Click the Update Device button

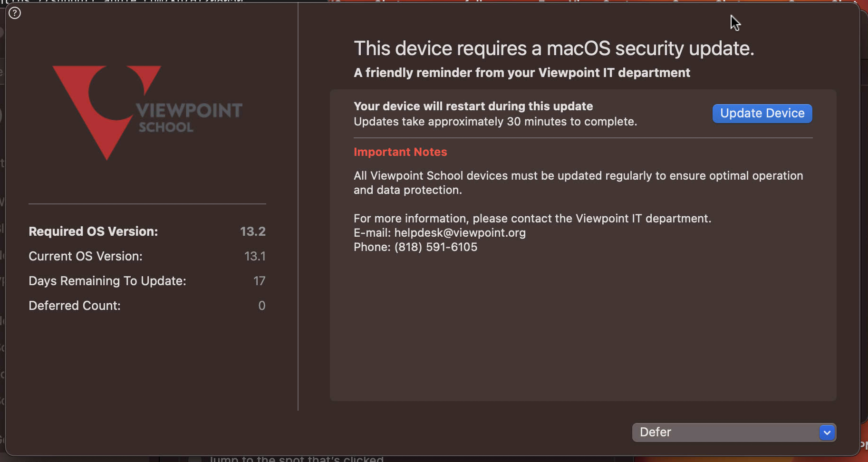(x=762, y=114)
